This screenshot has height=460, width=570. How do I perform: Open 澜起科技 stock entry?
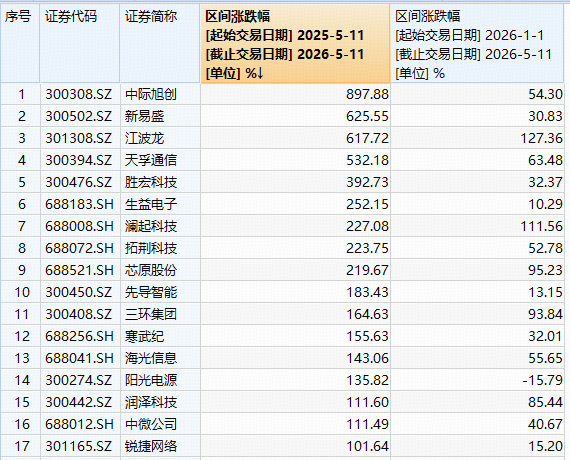151,227
